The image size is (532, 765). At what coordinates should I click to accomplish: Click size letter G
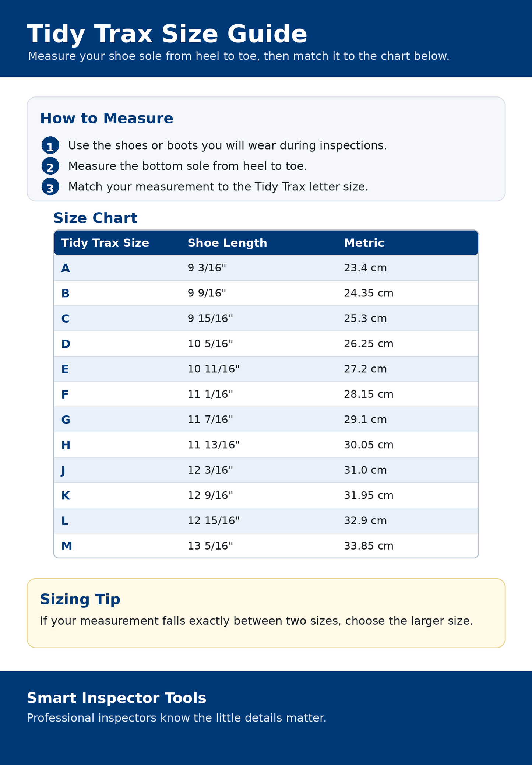pyautogui.click(x=66, y=420)
